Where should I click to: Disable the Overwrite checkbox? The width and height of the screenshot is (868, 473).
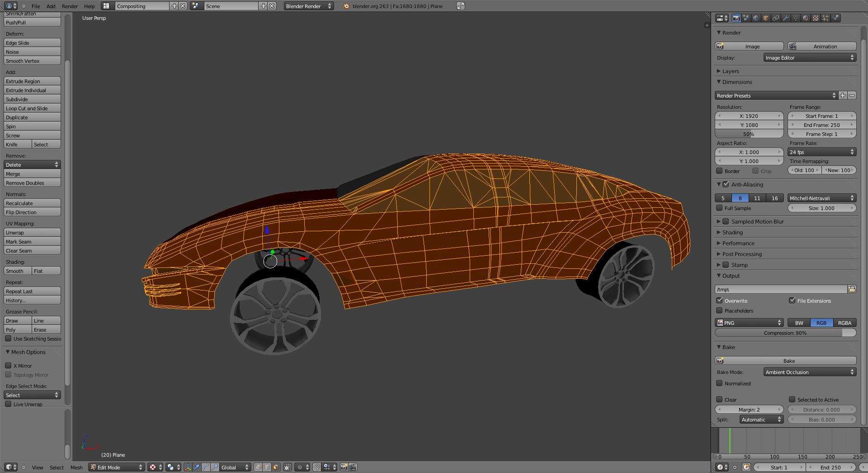[720, 300]
